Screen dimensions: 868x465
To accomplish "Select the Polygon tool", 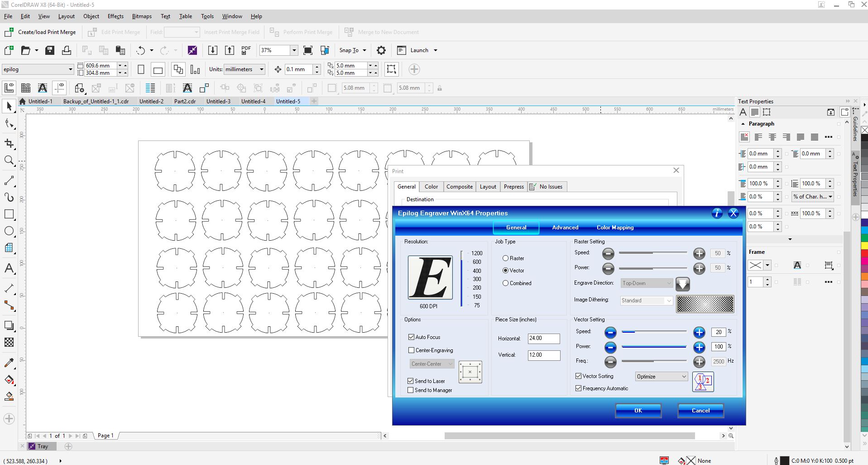I will [9, 248].
